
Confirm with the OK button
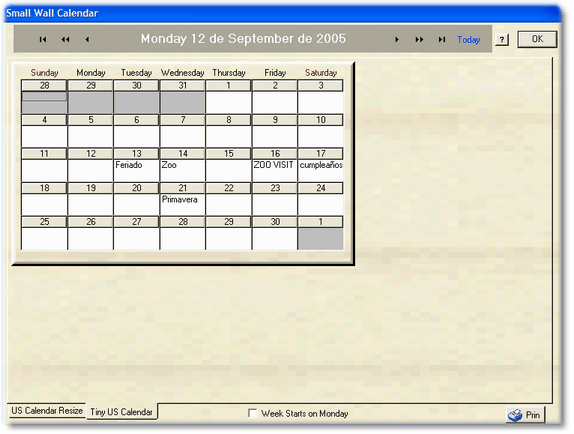tap(537, 39)
